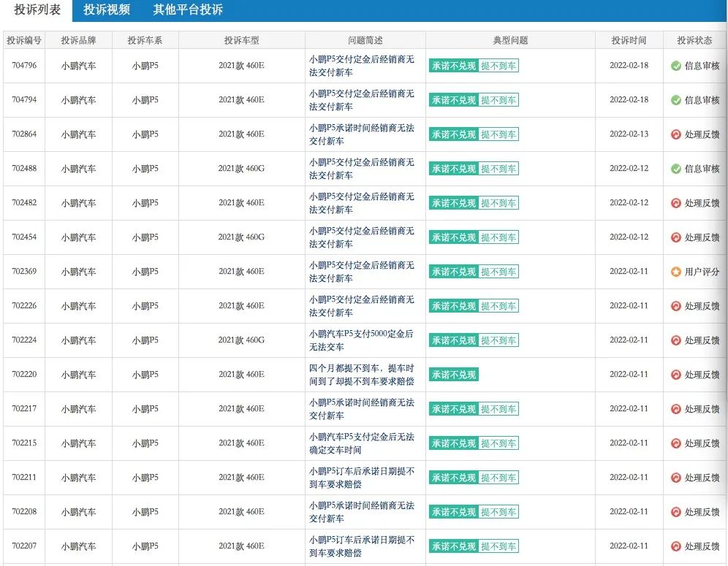Click red status icon for complaint 702220
The image size is (728, 566).
(676, 375)
